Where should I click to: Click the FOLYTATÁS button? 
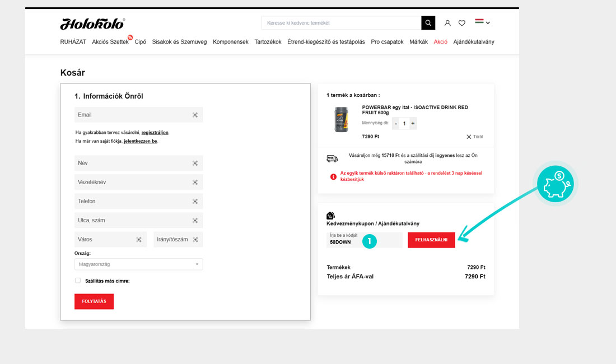click(x=94, y=301)
